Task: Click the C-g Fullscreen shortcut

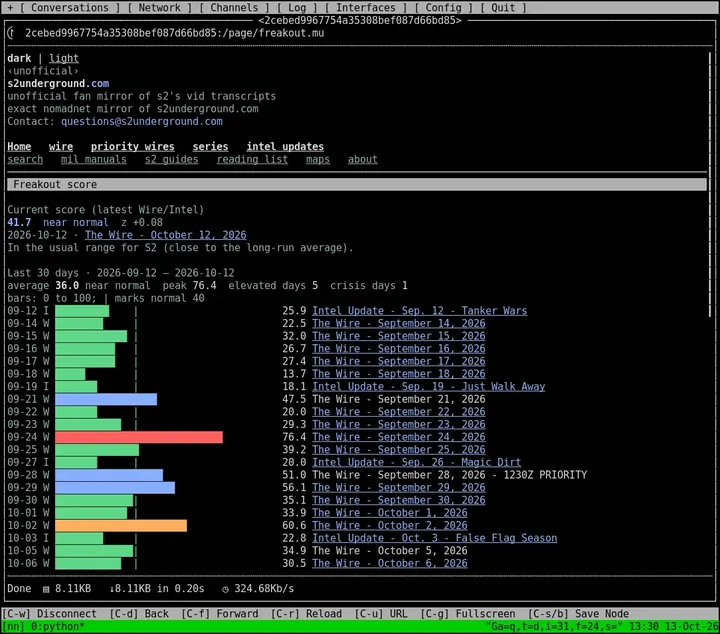Action: 468,614
